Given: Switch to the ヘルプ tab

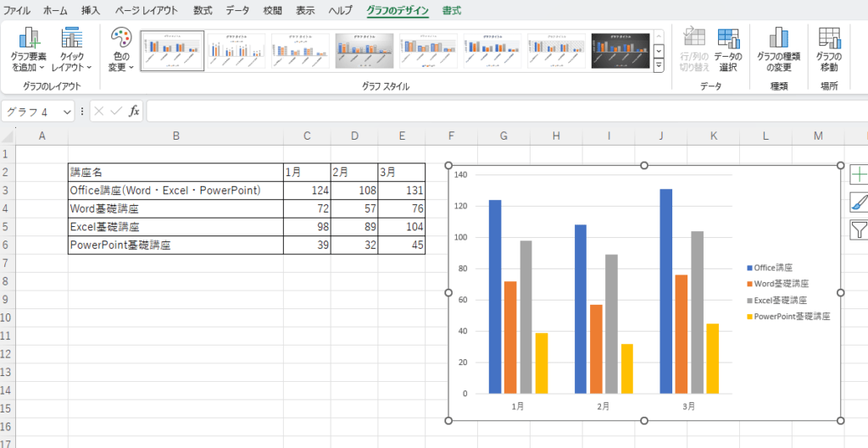Looking at the screenshot, I should (x=341, y=10).
